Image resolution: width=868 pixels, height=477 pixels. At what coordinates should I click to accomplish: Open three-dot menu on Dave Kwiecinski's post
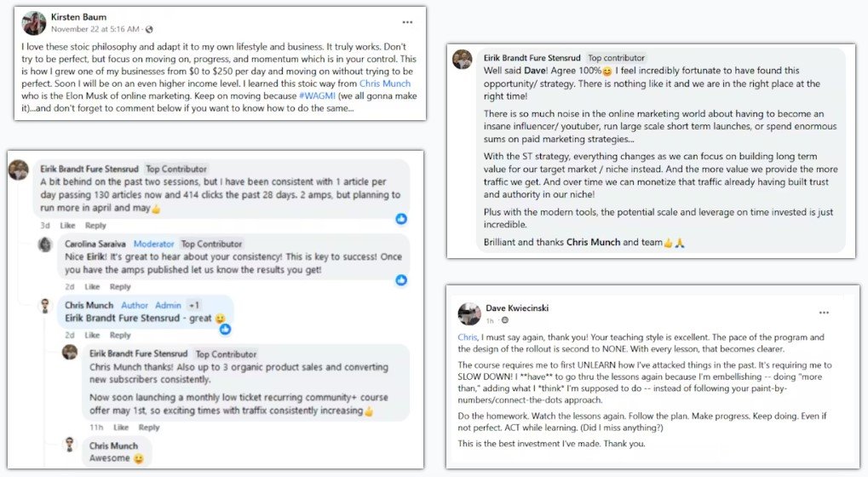tap(824, 313)
